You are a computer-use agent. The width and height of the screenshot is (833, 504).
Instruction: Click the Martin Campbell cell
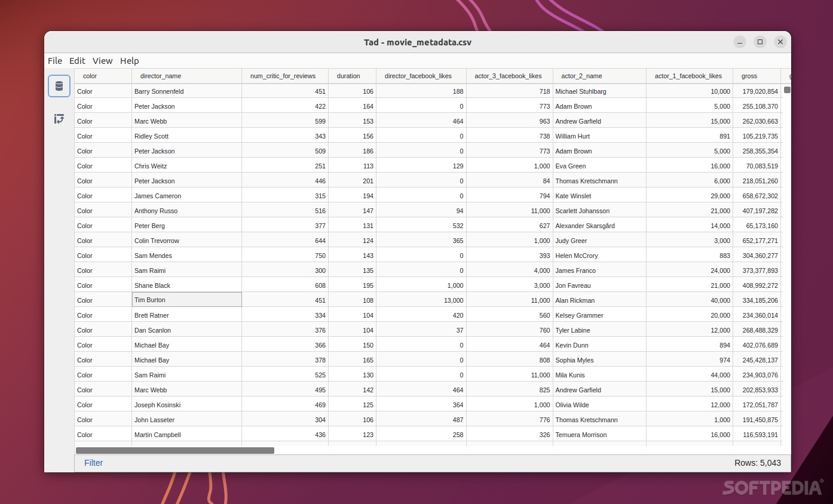click(x=186, y=435)
